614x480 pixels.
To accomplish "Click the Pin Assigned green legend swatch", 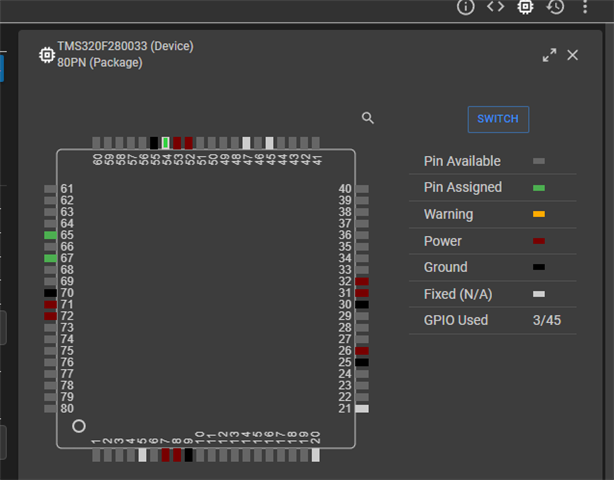I will pos(539,188).
